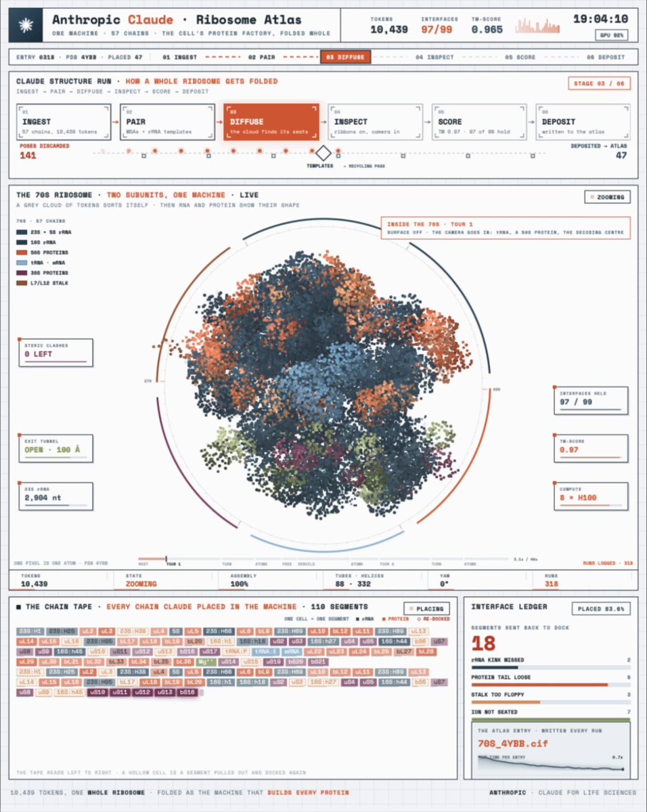Click the STAGE 03 / 06 badge
This screenshot has width=647, height=812.
599,83
